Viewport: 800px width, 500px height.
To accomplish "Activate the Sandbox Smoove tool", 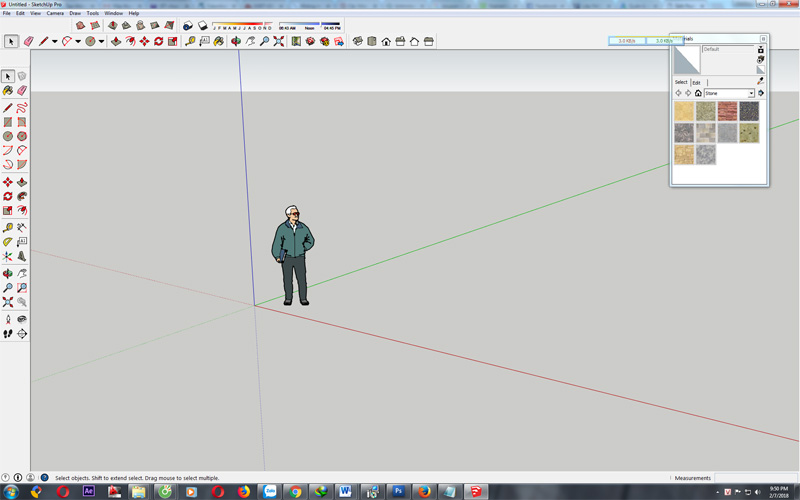I will tap(113, 26).
